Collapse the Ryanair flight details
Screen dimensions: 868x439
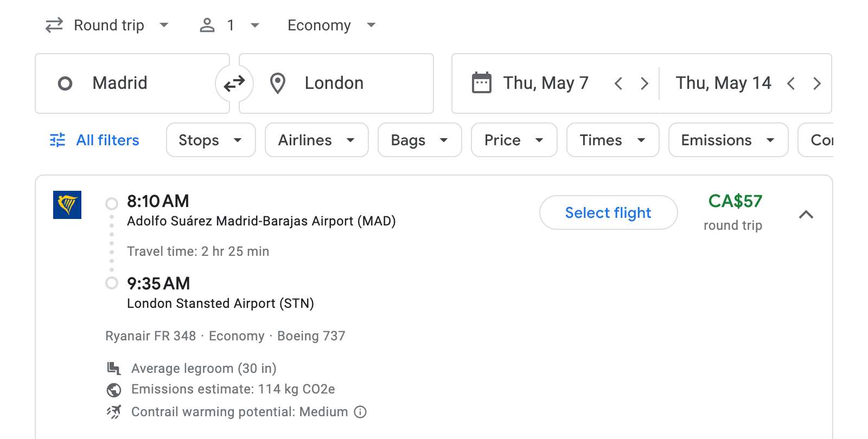807,215
